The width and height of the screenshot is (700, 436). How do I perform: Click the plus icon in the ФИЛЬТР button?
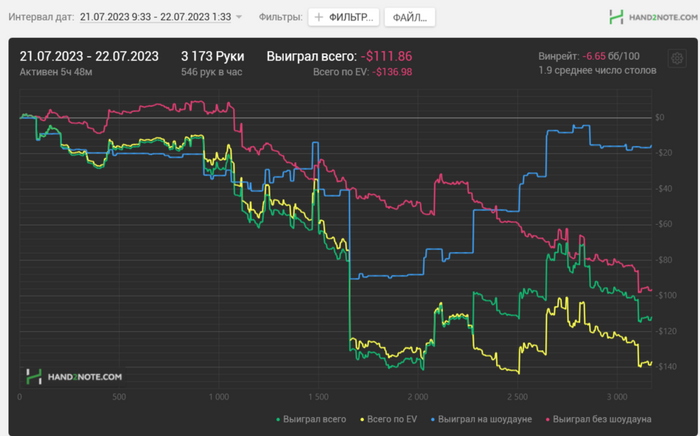click(319, 17)
